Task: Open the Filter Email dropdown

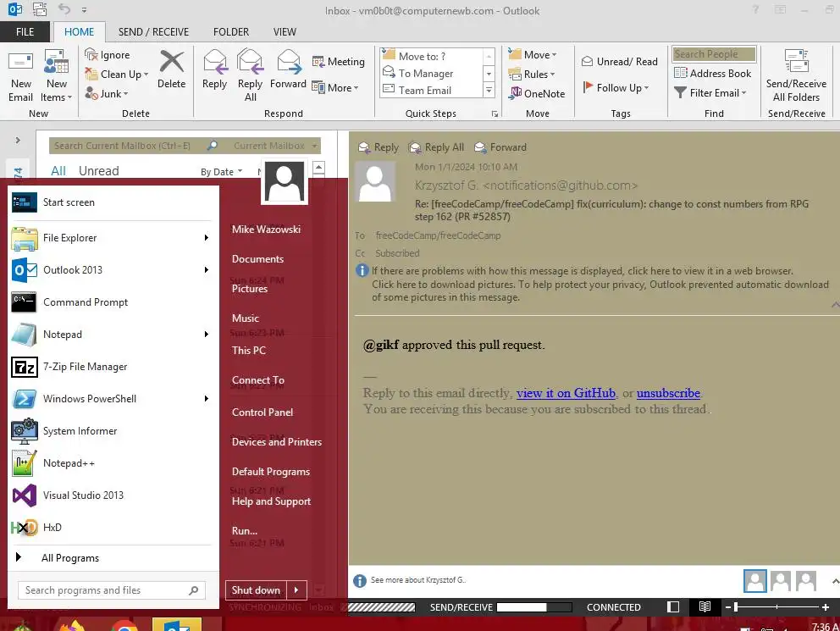Action: pyautogui.click(x=710, y=92)
